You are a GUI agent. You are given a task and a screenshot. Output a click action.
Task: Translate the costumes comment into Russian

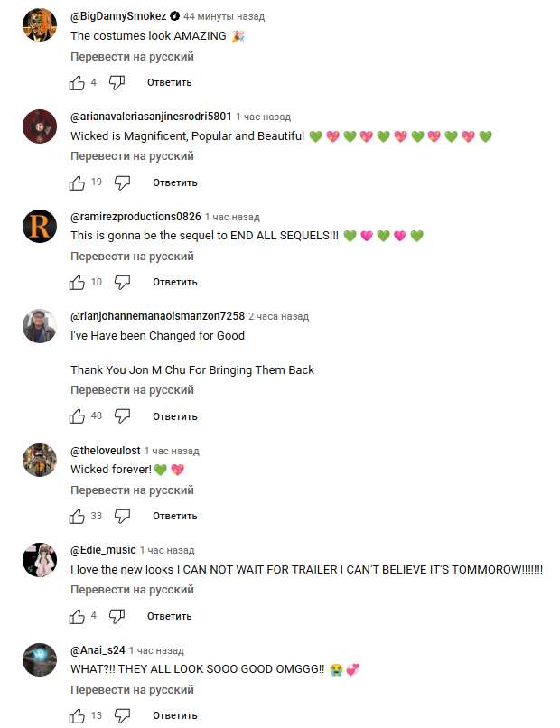click(133, 57)
